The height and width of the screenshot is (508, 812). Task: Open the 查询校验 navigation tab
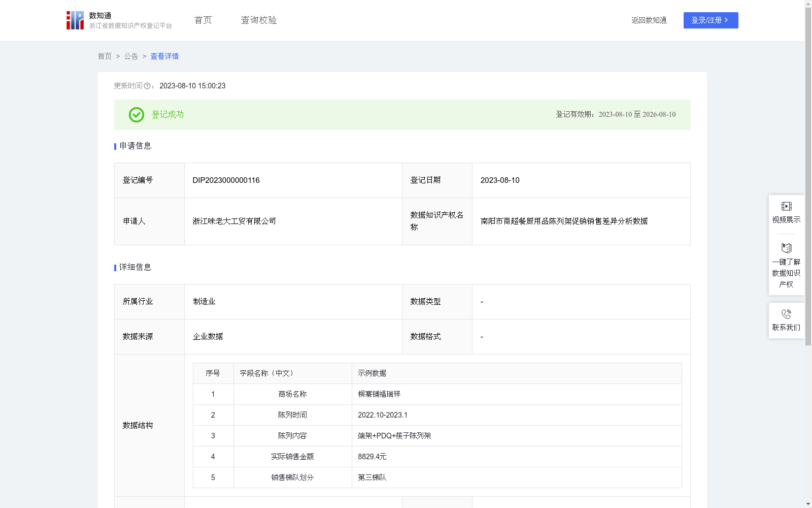(259, 20)
